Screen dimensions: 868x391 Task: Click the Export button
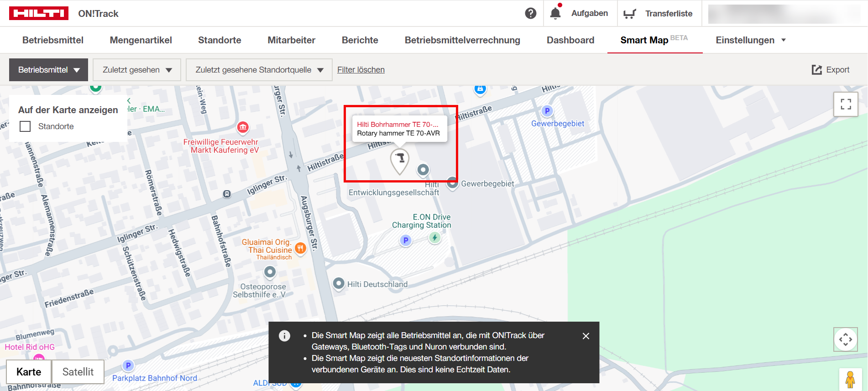(x=831, y=70)
